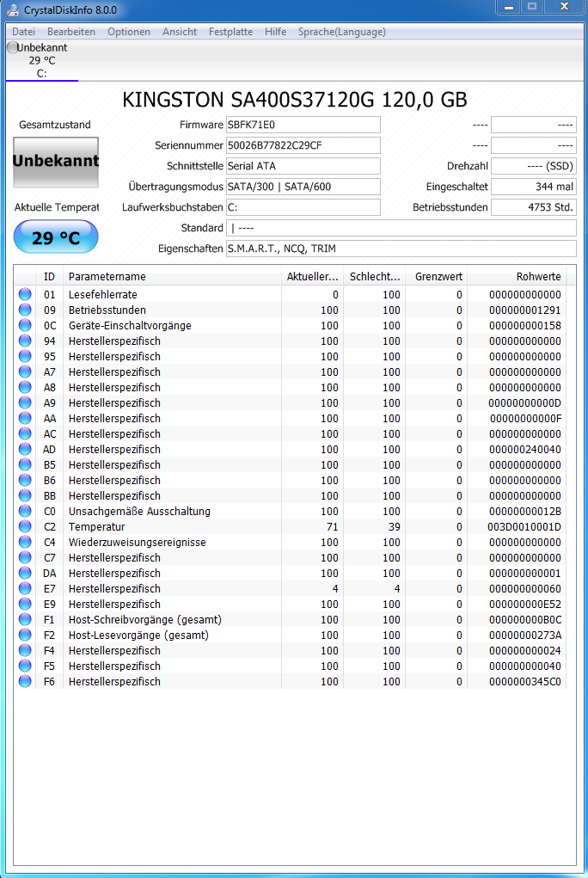
Task: Click the Seriennummer field value
Action: point(303,145)
